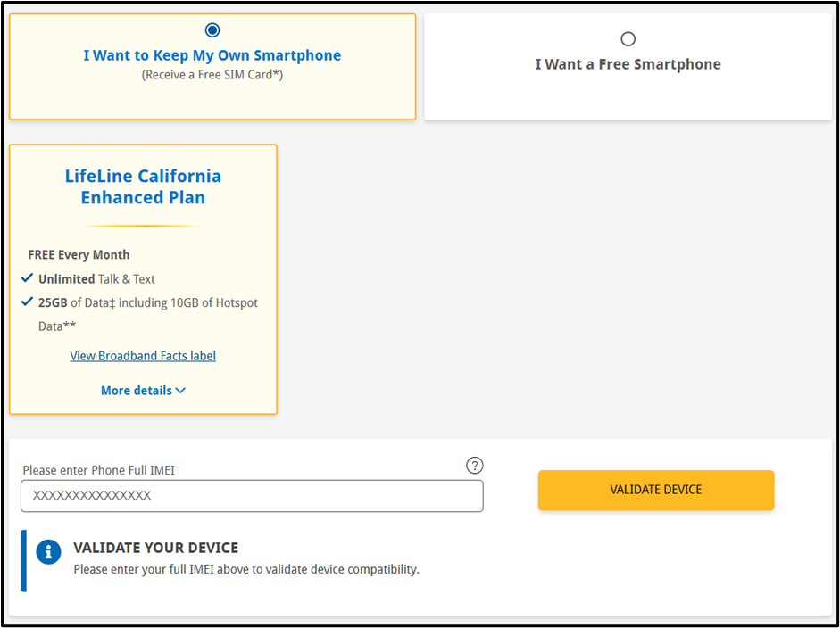
Task: Select the Free Smartphone radio button
Action: click(628, 39)
